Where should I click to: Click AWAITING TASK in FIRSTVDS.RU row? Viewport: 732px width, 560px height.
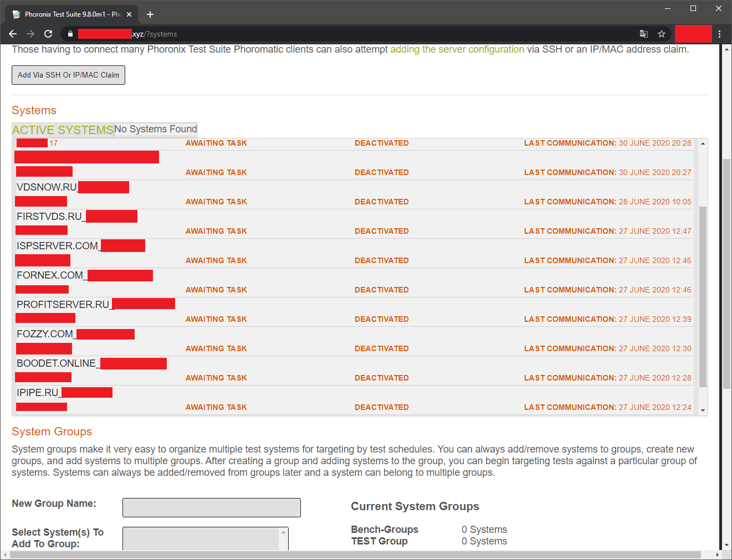(216, 231)
